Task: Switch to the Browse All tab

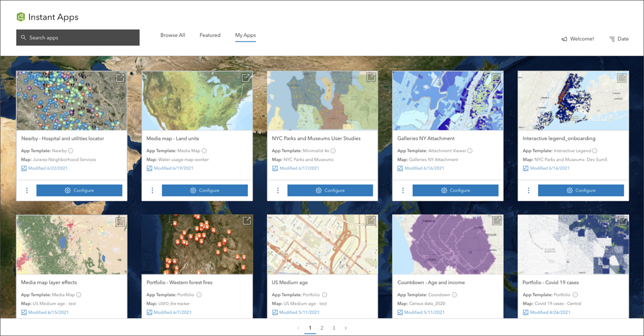Action: 173,35
